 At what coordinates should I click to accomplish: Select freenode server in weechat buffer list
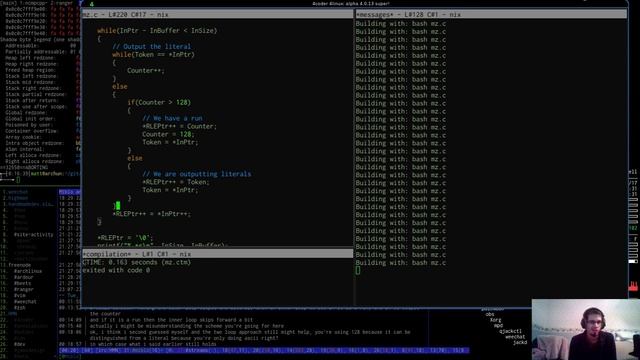pyautogui.click(x=19, y=265)
